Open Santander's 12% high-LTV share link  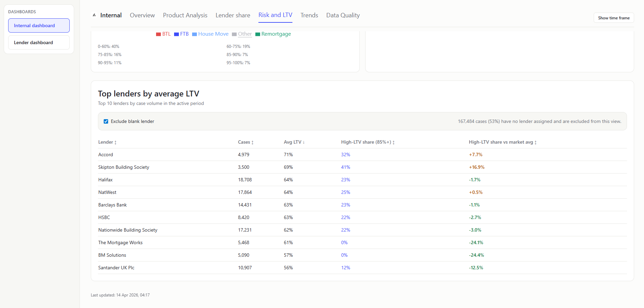pyautogui.click(x=345, y=268)
